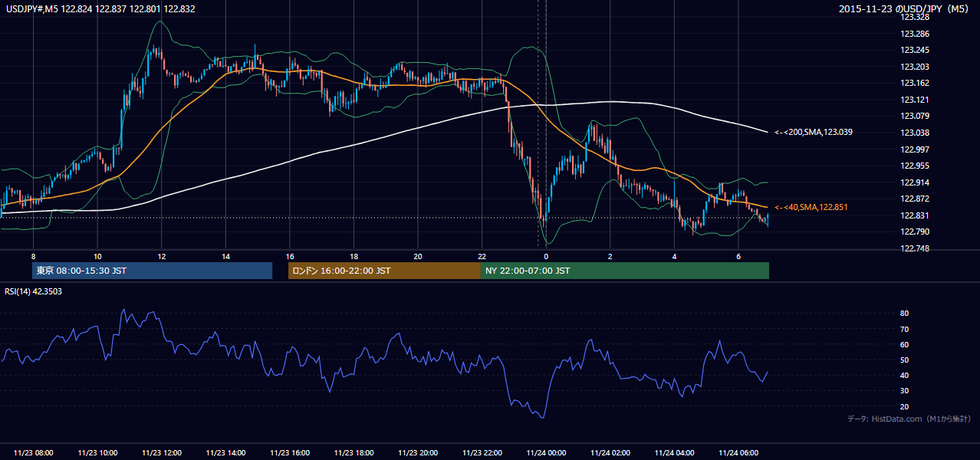This screenshot has width=980, height=460.
Task: Click the 200 SMA label 123.039
Action: (x=813, y=132)
